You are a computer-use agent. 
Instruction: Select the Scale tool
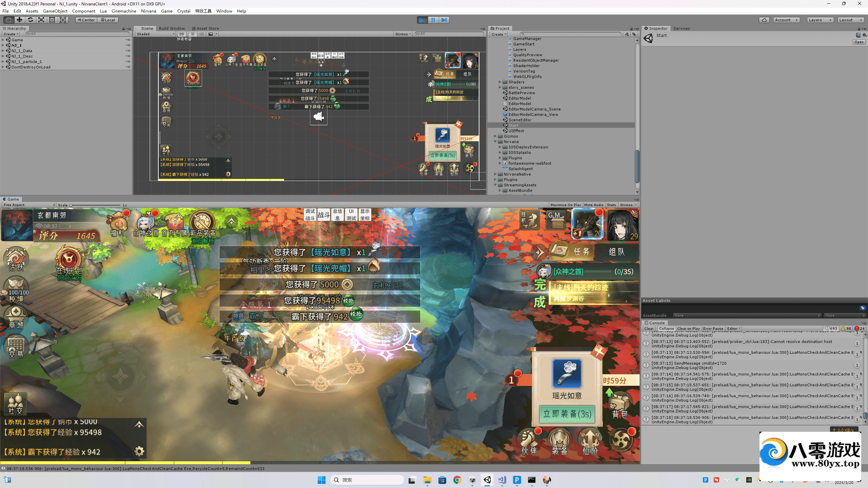pos(41,20)
